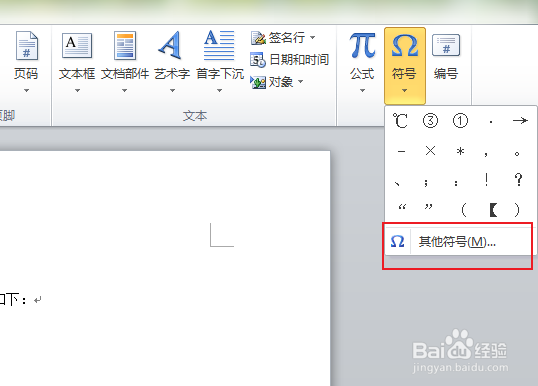Insert the enumeration comma 、 symbol
Viewport: 538px width, 386px height.
pos(397,183)
